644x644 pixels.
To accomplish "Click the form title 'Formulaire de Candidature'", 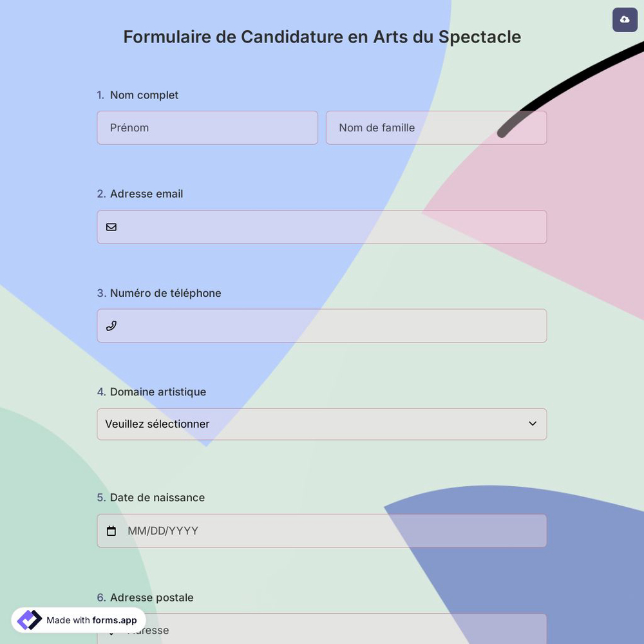I will (322, 37).
